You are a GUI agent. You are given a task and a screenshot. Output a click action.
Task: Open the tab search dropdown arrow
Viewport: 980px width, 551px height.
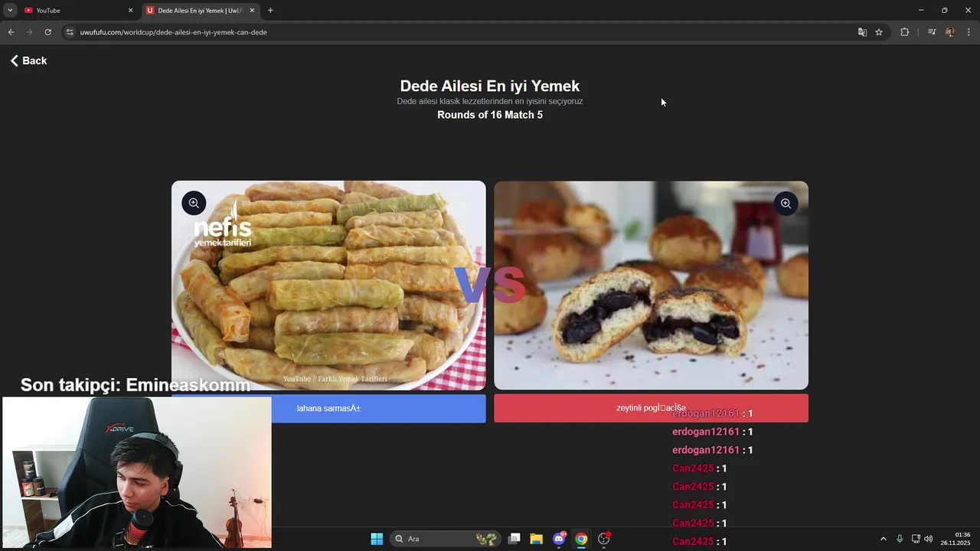point(9,10)
